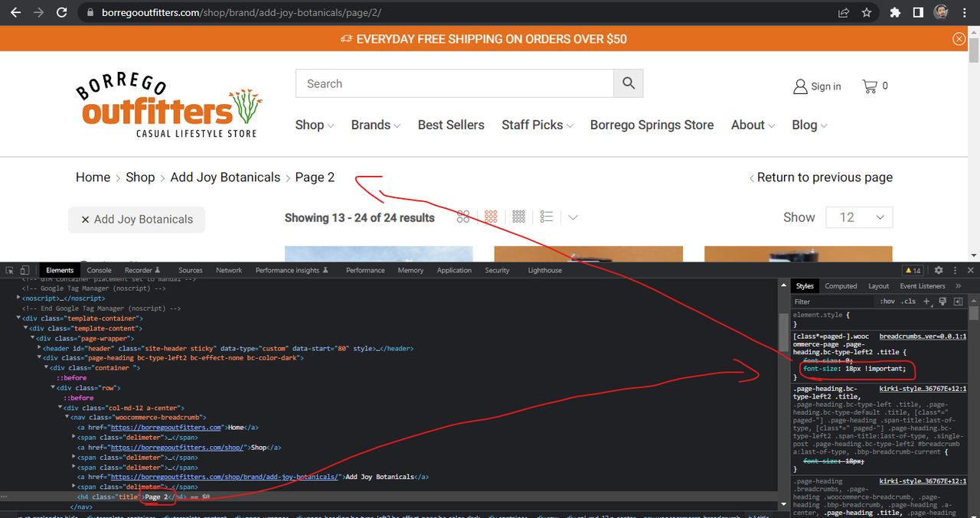The width and height of the screenshot is (980, 518).
Task: Open the Chrome profile avatar
Action: coord(942,12)
